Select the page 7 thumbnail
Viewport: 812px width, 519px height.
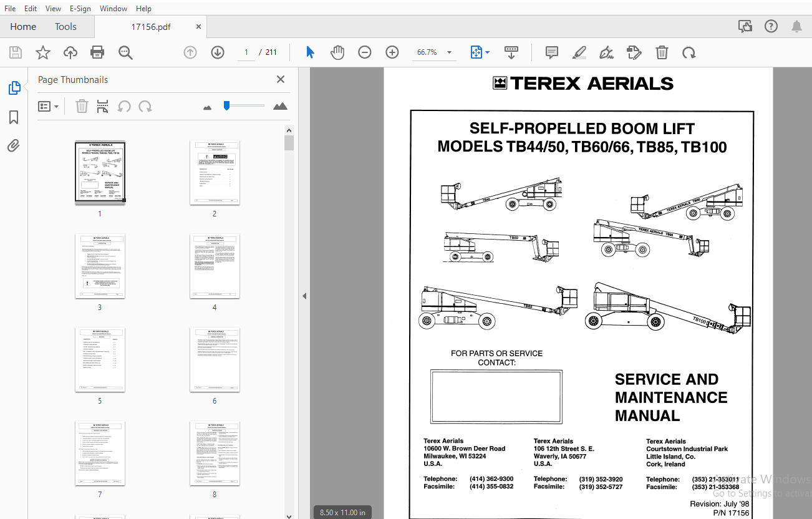(x=100, y=454)
